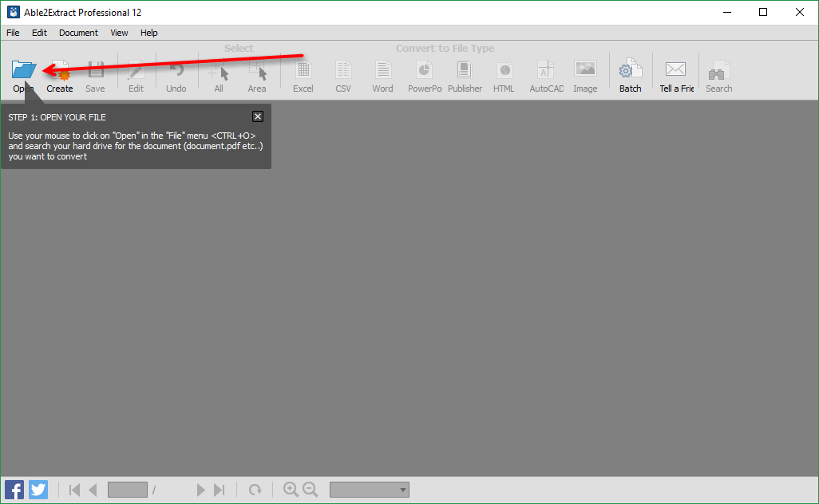Convert to AutoCAD icon
The image size is (819, 504).
click(545, 70)
